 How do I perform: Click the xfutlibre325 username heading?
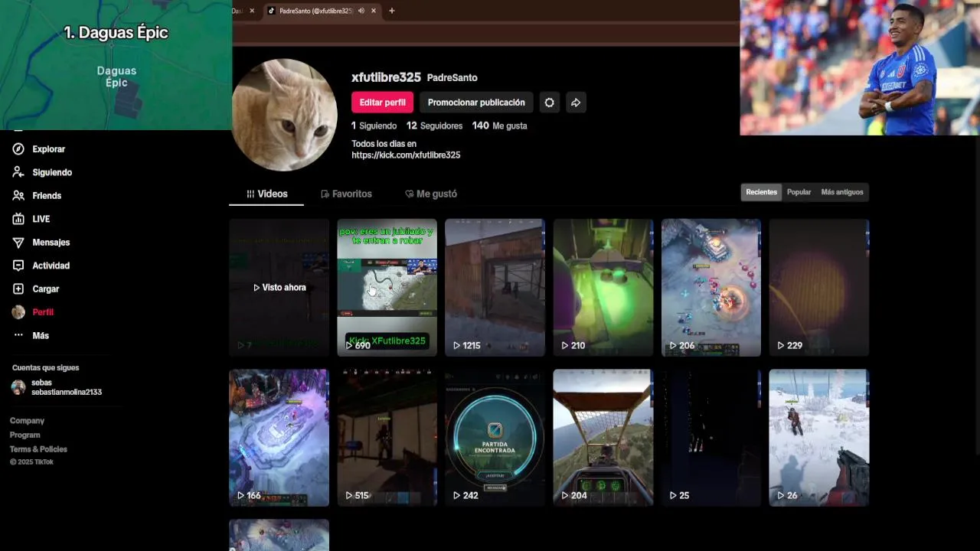tap(386, 77)
